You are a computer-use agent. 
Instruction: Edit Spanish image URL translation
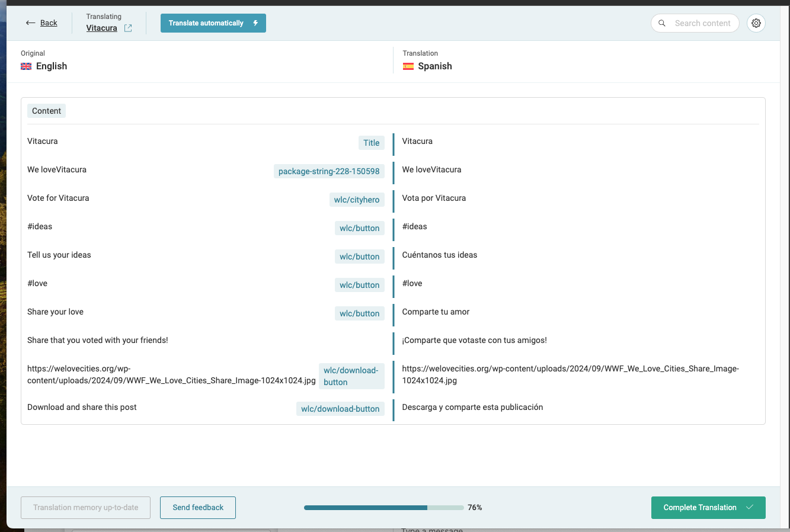tap(570, 374)
